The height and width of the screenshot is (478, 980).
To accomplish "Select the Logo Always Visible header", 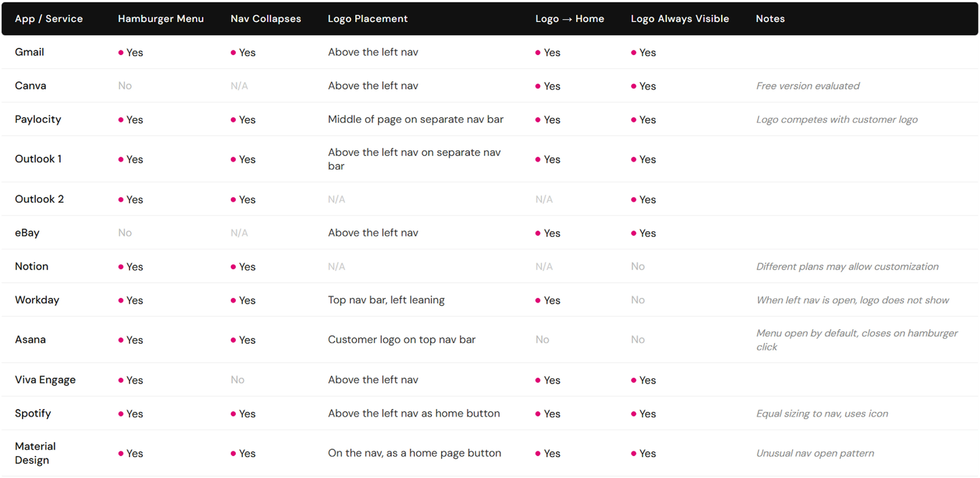I will point(680,18).
